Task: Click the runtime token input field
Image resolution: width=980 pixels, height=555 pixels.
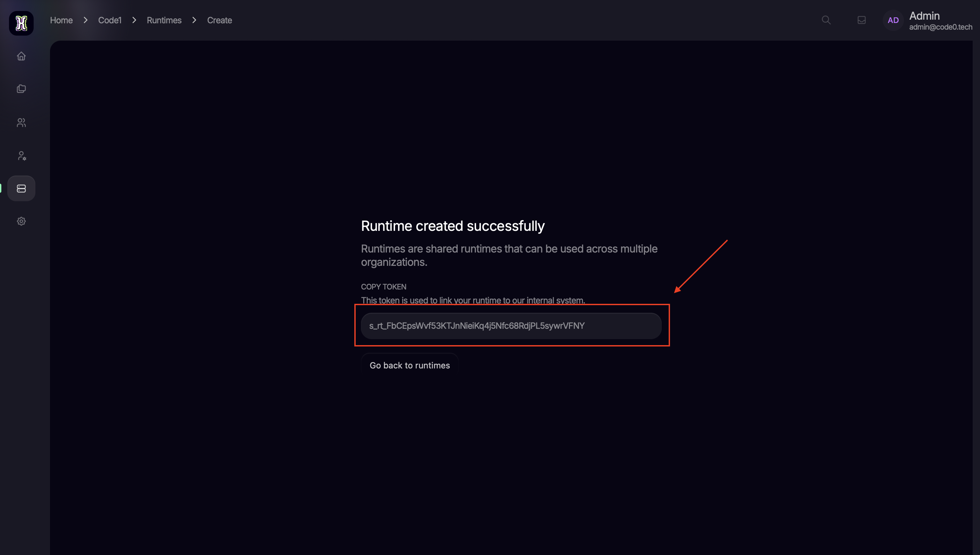Action: (x=511, y=325)
